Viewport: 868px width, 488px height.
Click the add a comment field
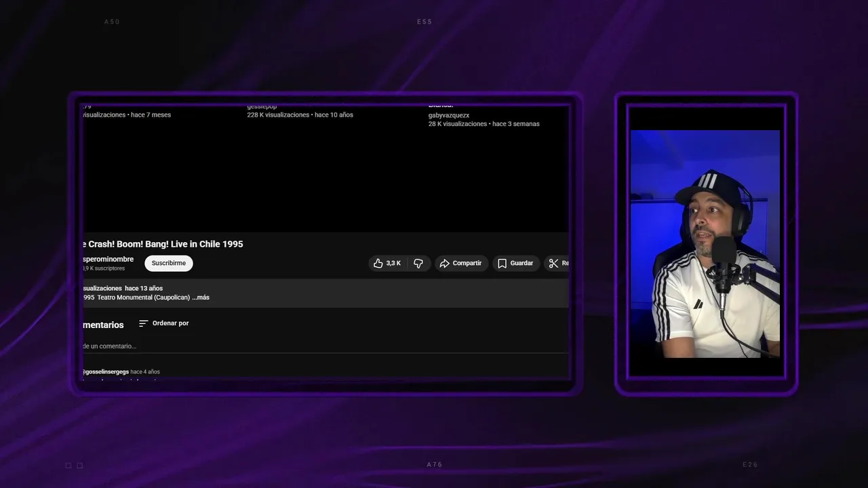325,346
